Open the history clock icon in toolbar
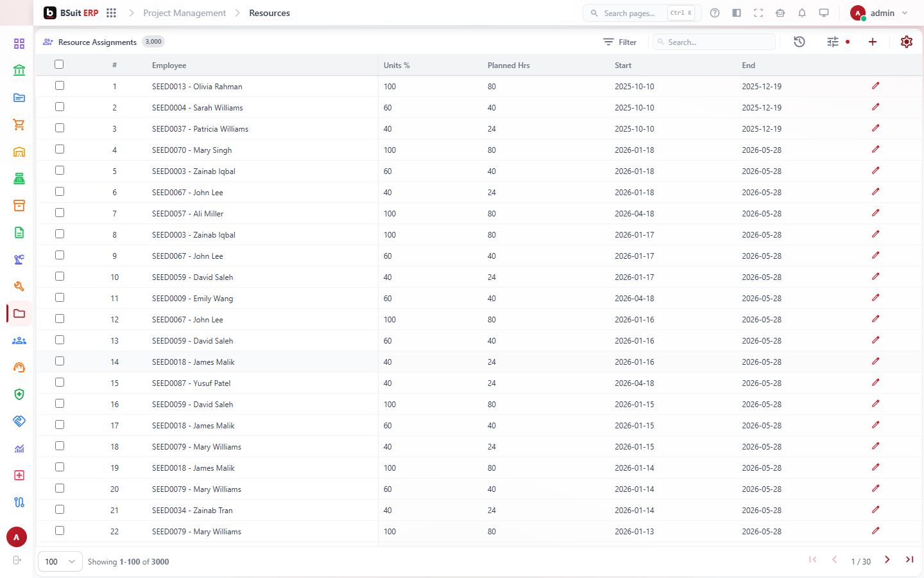Image resolution: width=924 pixels, height=578 pixels. click(800, 42)
